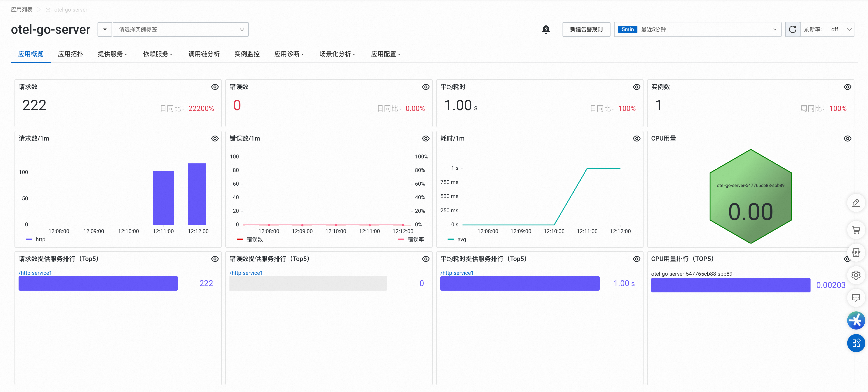Screen dimensions: 868x392
Task: Expand the 场景化分析 menu
Action: 337,54
